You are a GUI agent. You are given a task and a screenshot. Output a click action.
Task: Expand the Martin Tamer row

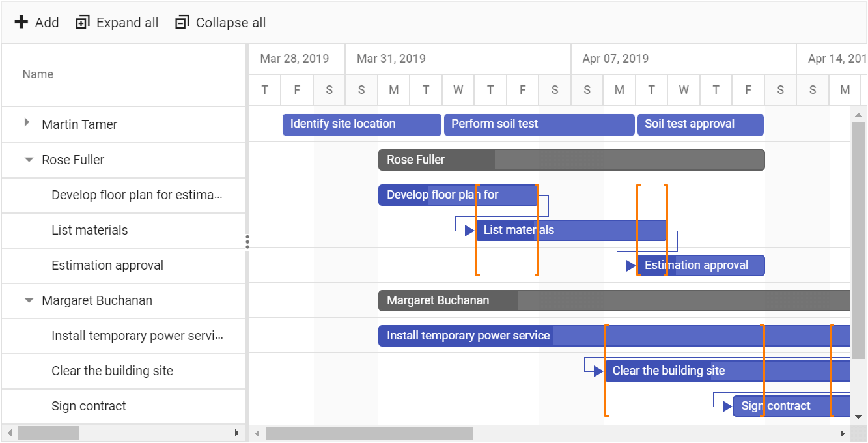click(27, 122)
